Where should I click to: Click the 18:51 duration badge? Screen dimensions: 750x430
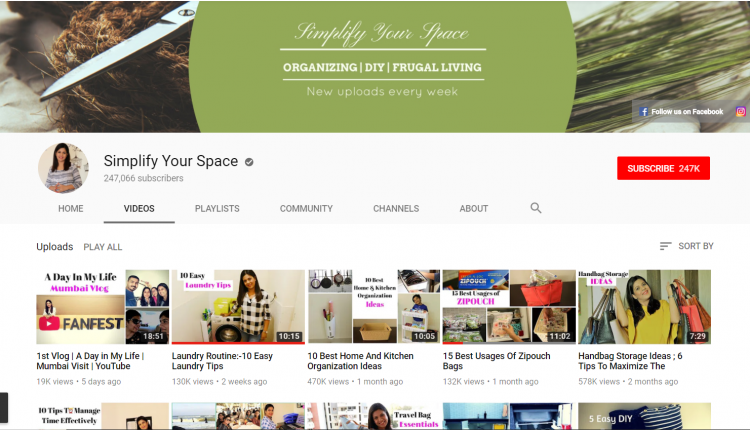pyautogui.click(x=154, y=336)
